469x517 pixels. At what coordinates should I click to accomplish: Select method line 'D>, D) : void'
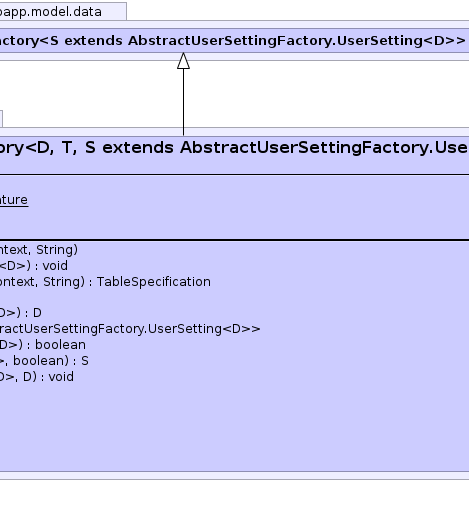click(x=37, y=377)
